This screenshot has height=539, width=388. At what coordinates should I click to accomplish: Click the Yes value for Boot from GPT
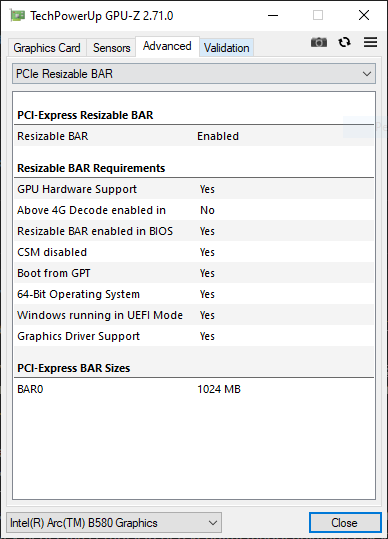click(x=207, y=273)
